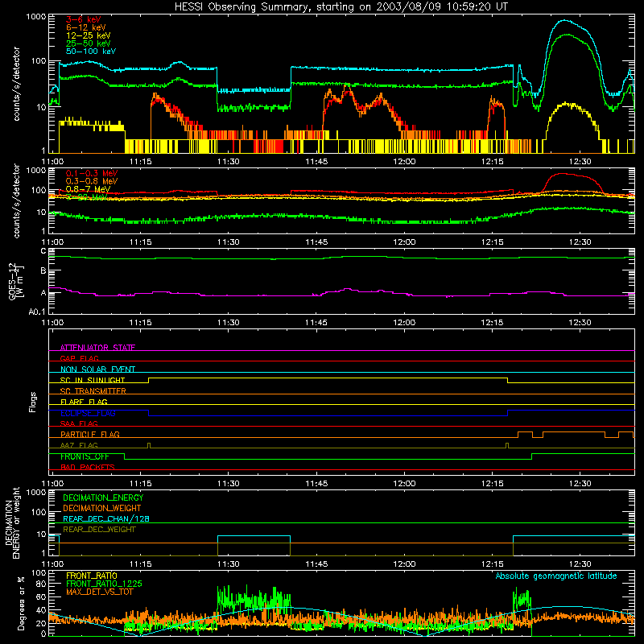Image resolution: width=644 pixels, height=644 pixels.
Task: Click the DECIMATION_WEIGHT legend label
Action: pos(102,508)
